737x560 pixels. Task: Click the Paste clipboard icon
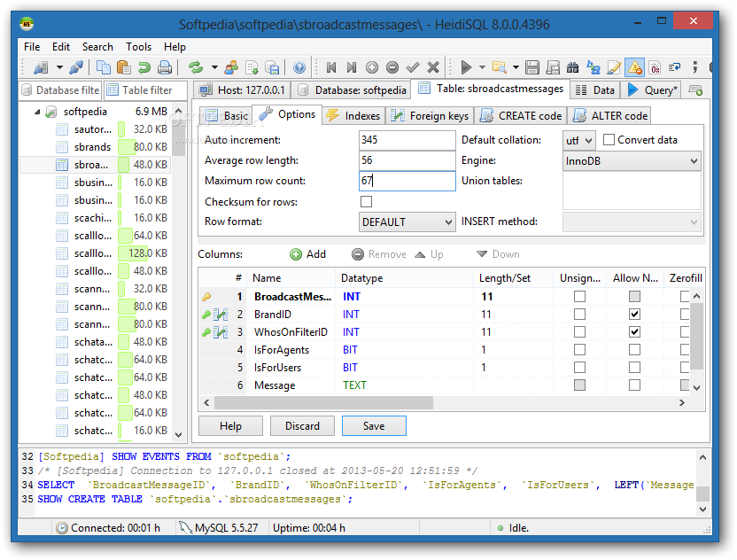point(123,67)
